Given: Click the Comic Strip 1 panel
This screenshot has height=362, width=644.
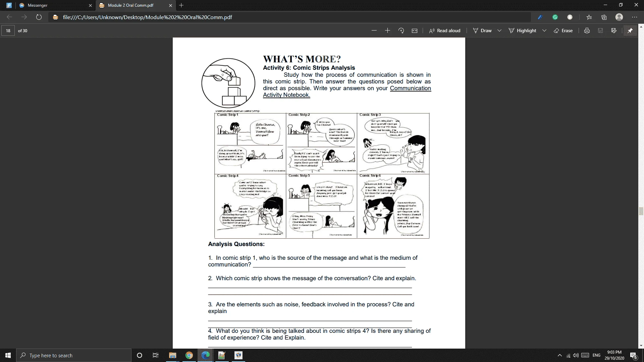Looking at the screenshot, I should [x=250, y=143].
